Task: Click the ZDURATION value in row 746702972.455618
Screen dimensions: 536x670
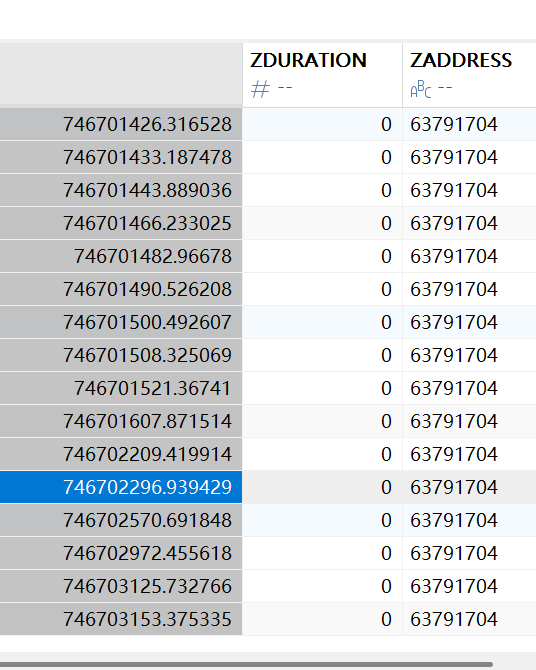Action: 322,553
